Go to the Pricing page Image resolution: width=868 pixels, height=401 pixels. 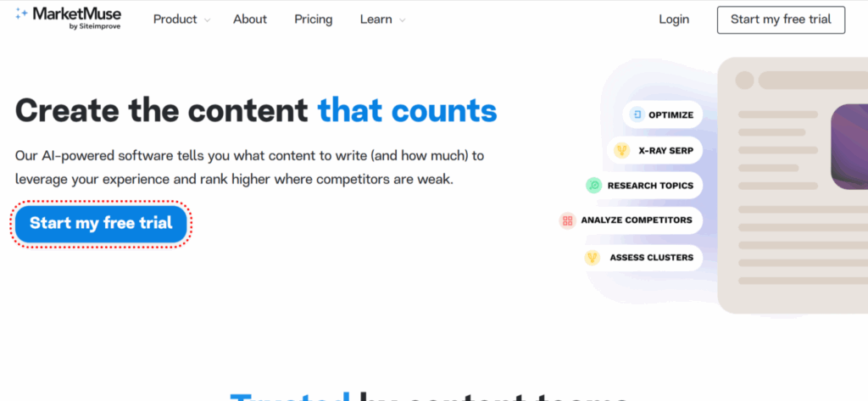(x=314, y=19)
